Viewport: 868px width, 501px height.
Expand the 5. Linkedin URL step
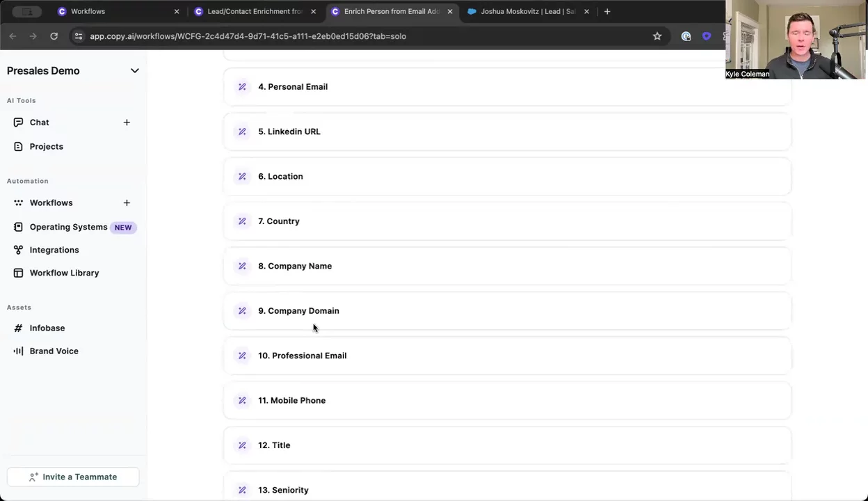(x=506, y=132)
